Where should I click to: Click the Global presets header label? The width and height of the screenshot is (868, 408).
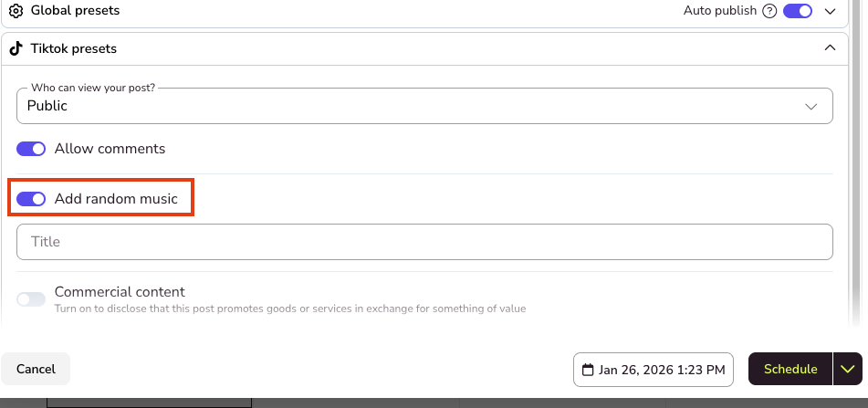coord(75,11)
